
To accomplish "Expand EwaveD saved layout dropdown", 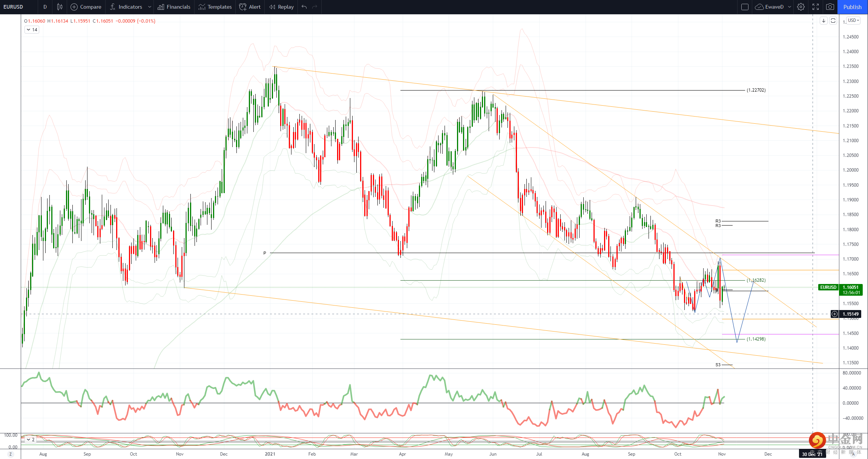I will (x=790, y=7).
